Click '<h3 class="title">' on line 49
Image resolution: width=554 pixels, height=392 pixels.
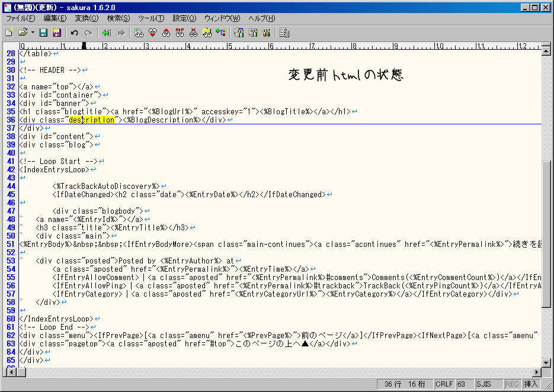(73, 228)
